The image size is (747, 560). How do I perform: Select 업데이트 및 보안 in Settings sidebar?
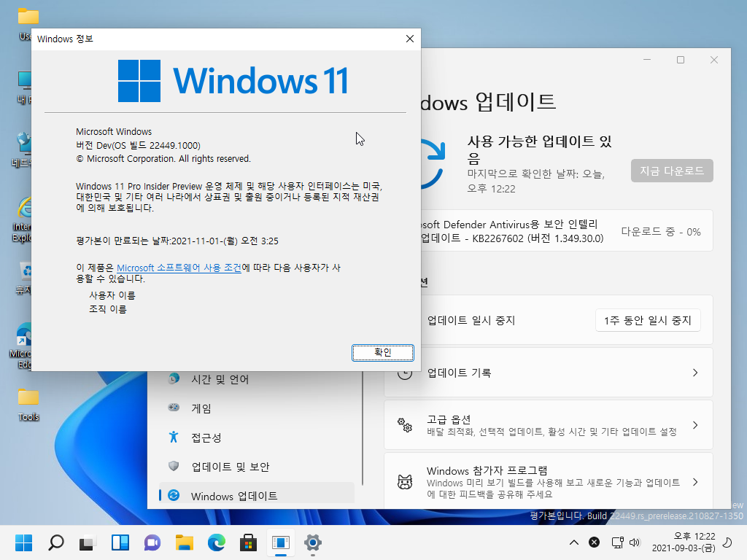click(258, 466)
